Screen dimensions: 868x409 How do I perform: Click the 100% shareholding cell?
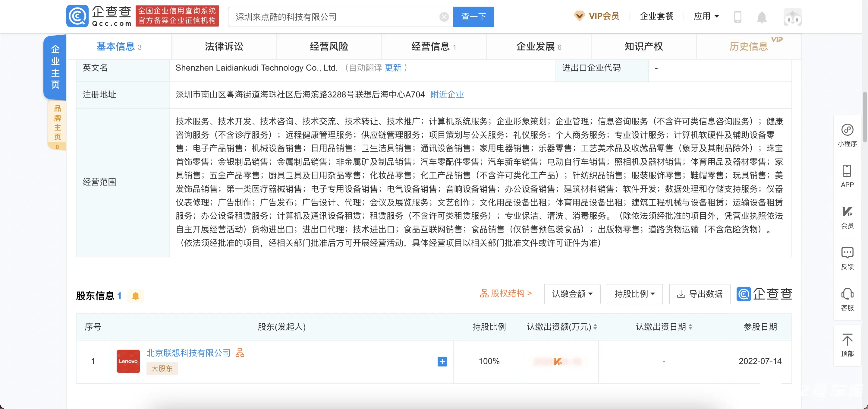(x=489, y=361)
